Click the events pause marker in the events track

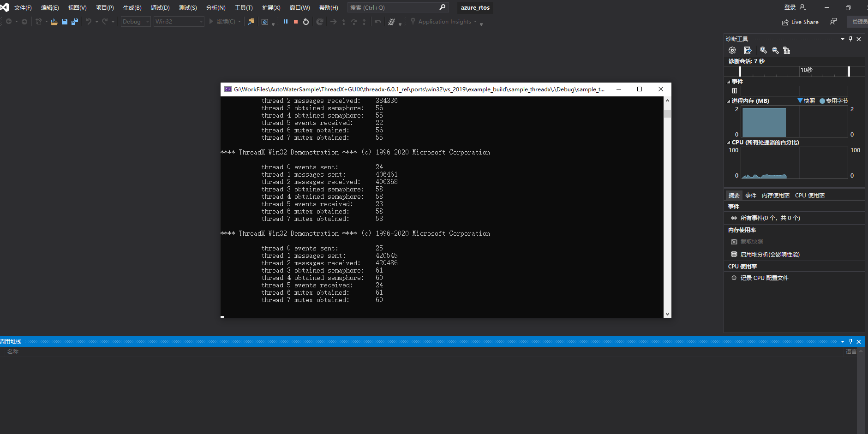(735, 91)
